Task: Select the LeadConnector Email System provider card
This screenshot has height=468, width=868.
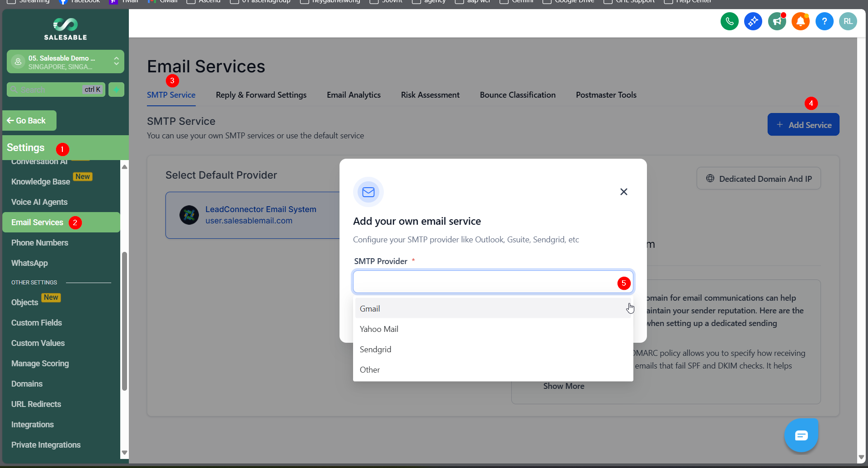Action: 253,215
